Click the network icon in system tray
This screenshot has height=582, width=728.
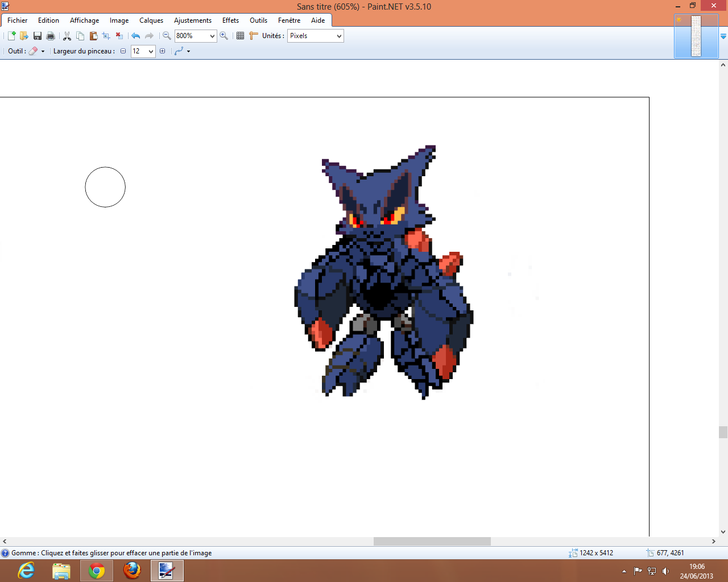click(652, 571)
